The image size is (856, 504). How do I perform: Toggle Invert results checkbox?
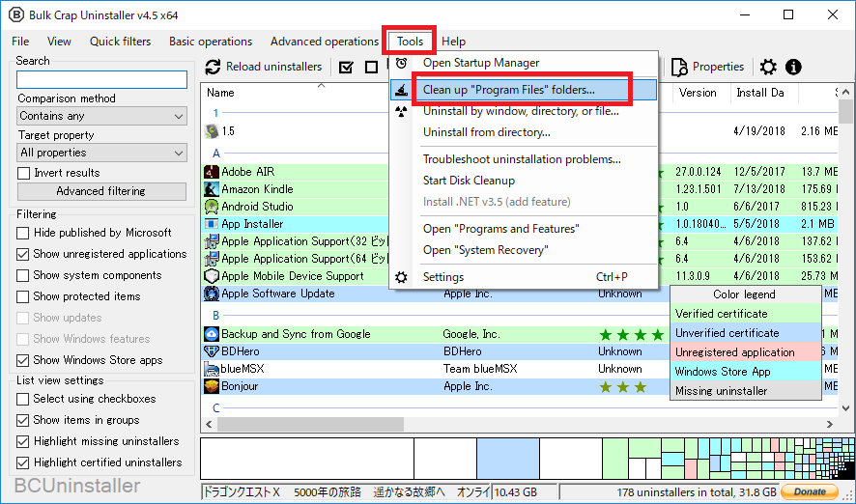[23, 174]
